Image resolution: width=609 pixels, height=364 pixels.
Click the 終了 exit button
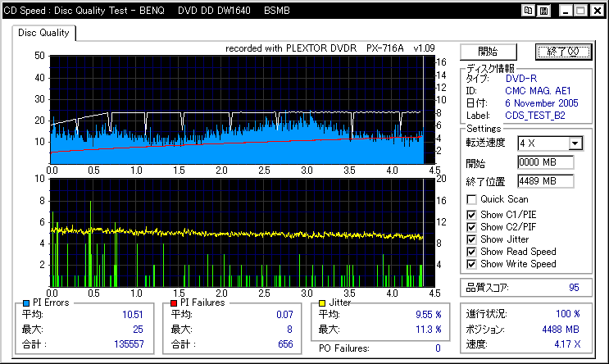coord(563,52)
